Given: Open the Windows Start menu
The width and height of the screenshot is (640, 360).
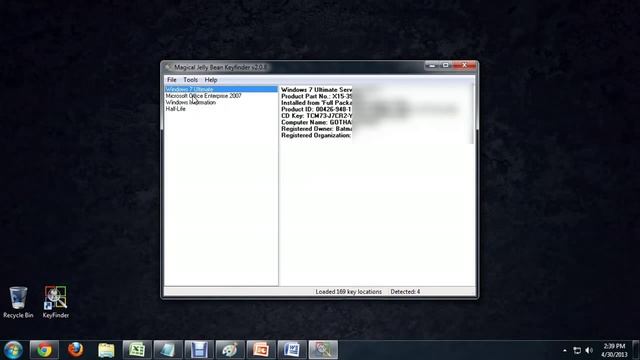Looking at the screenshot, I should [x=13, y=350].
